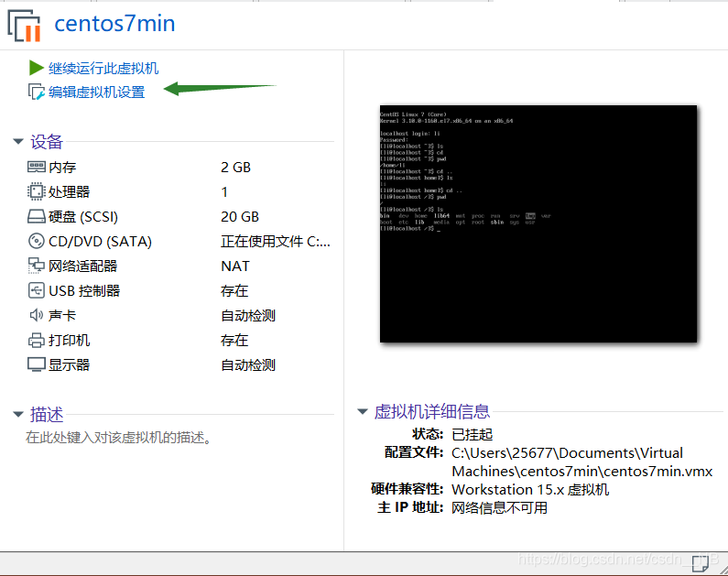Viewport: 728px width, 576px height.
Task: Click the 虚拟机详细信息 heading text
Action: (432, 412)
